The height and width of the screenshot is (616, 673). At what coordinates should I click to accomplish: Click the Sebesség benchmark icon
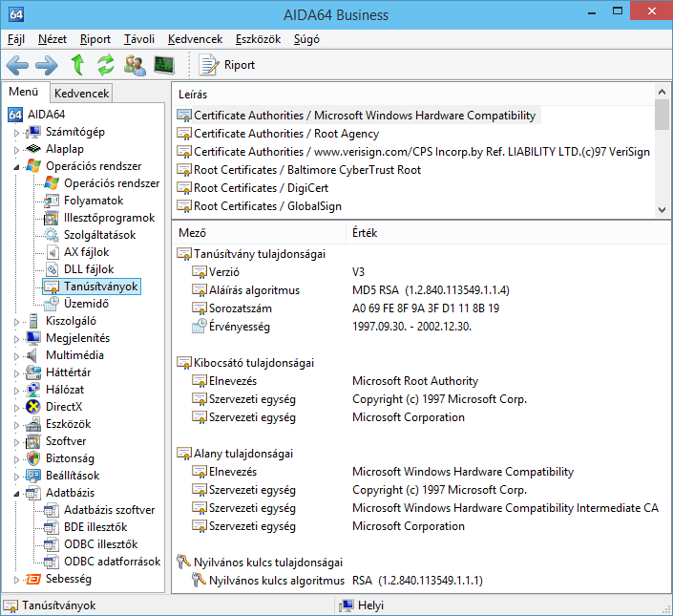33,579
